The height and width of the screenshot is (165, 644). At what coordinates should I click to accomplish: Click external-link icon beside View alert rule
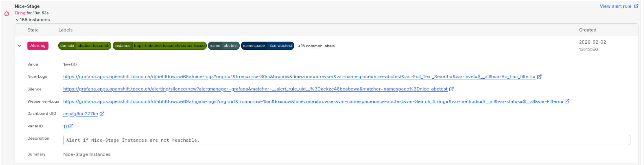(636, 6)
